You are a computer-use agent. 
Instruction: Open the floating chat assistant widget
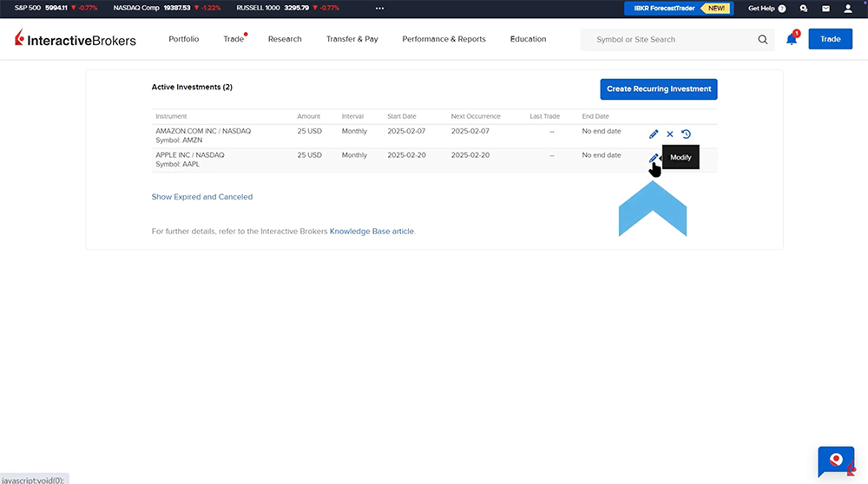[837, 461]
